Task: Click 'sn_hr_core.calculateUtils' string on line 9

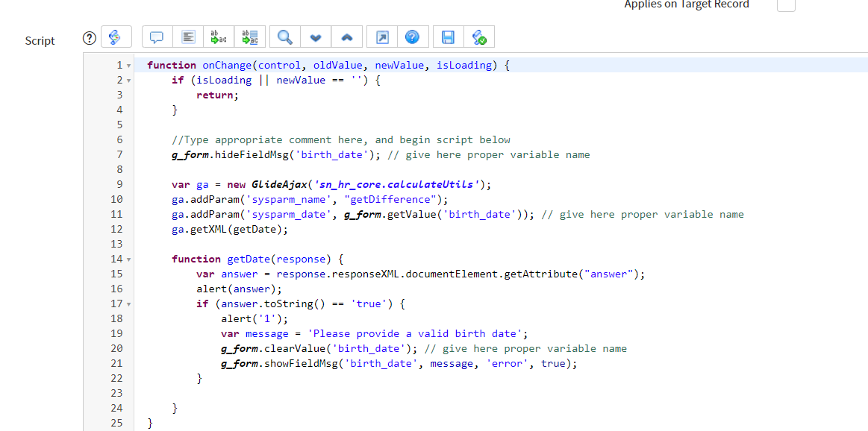Action: click(x=399, y=184)
